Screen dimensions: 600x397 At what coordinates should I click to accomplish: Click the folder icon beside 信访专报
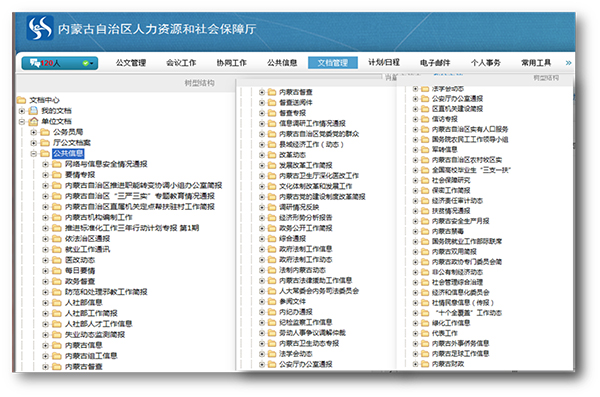coord(425,119)
